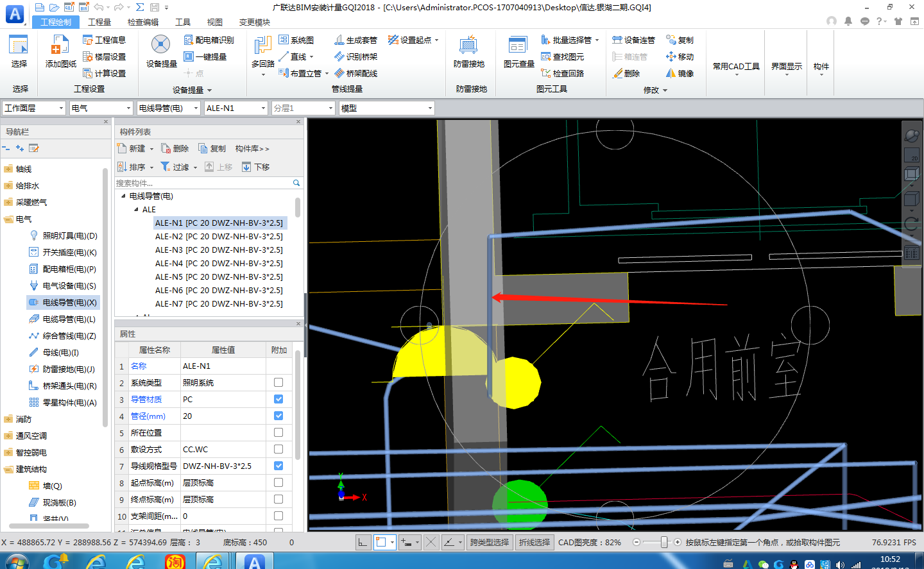Click 图元查量 element quantity check
The image size is (924, 569).
[x=518, y=52]
